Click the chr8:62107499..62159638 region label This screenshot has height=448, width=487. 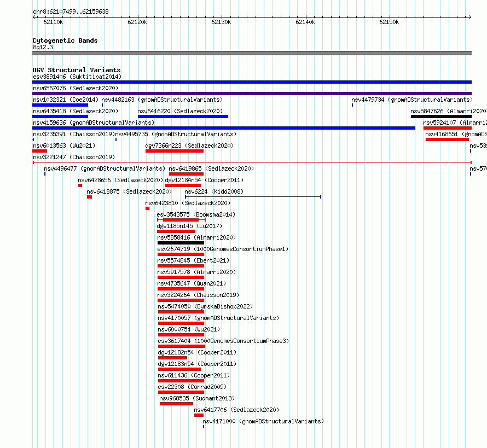pos(71,12)
